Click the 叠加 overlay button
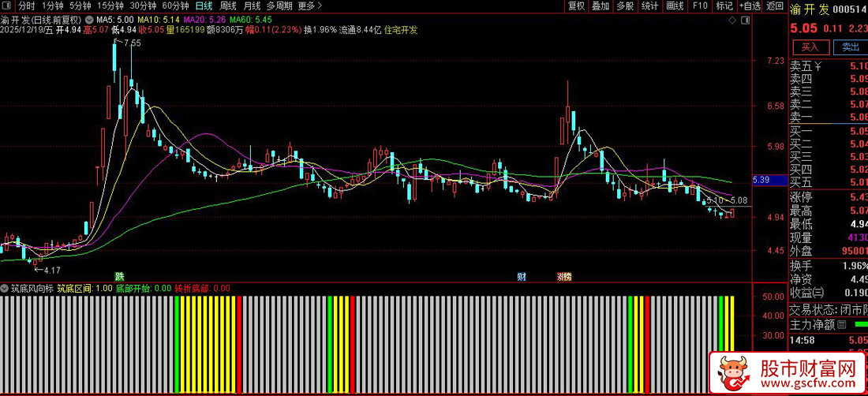The image size is (868, 396). [600, 6]
